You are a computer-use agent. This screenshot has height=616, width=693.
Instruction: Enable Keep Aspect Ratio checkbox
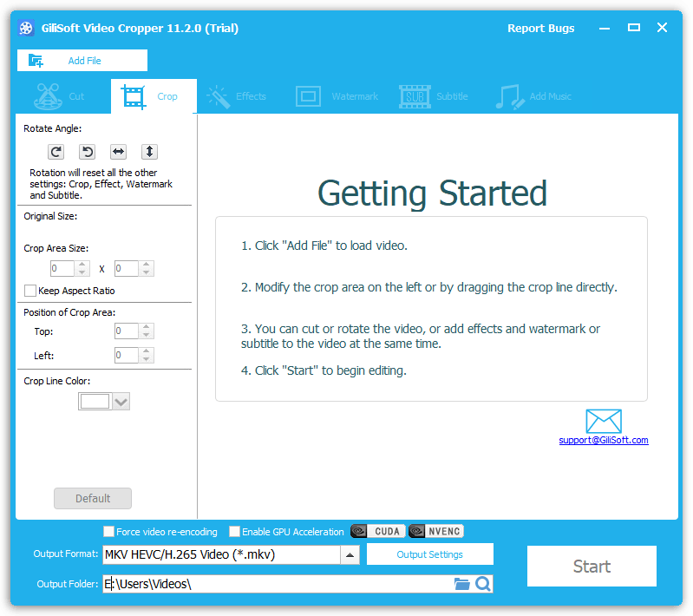click(x=31, y=291)
